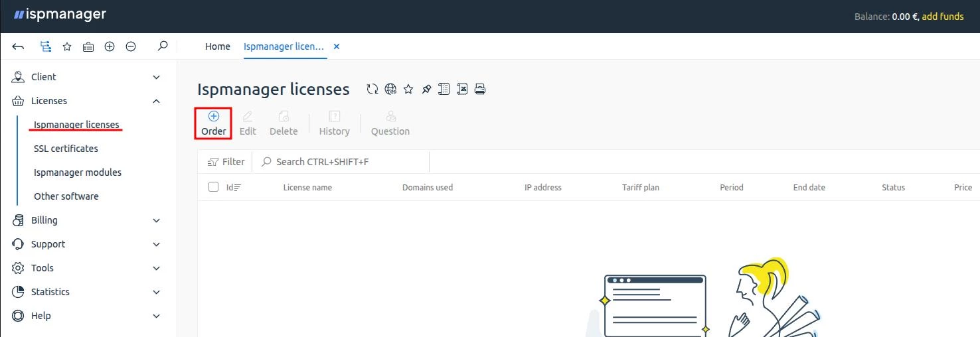Open Ispmanager licenses in the sidebar
Screen dimensions: 980x337
[76, 125]
